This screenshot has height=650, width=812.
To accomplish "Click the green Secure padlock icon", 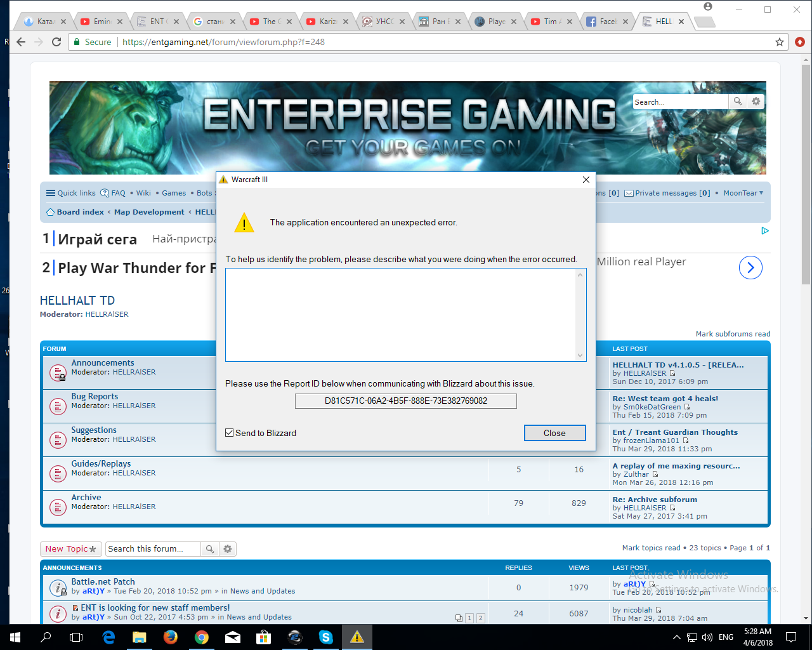I will point(77,42).
